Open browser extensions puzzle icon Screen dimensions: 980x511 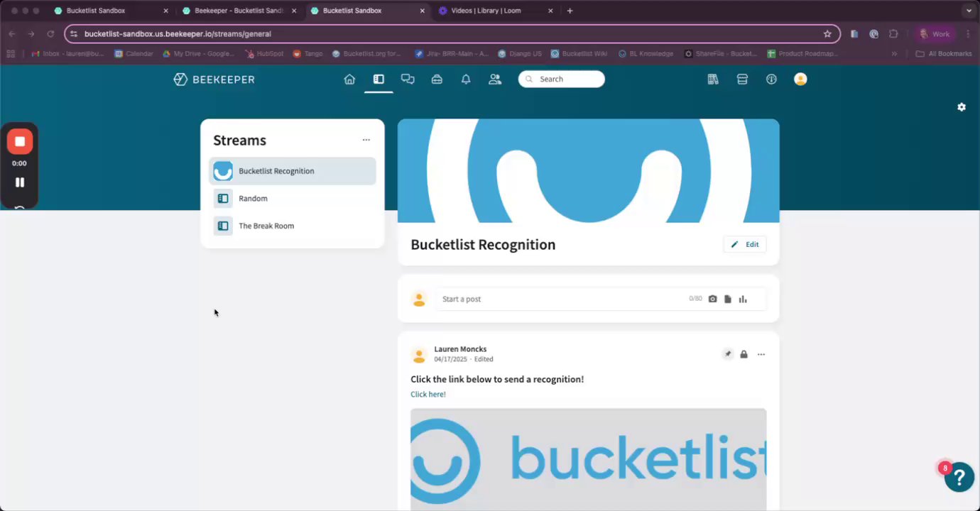[894, 34]
